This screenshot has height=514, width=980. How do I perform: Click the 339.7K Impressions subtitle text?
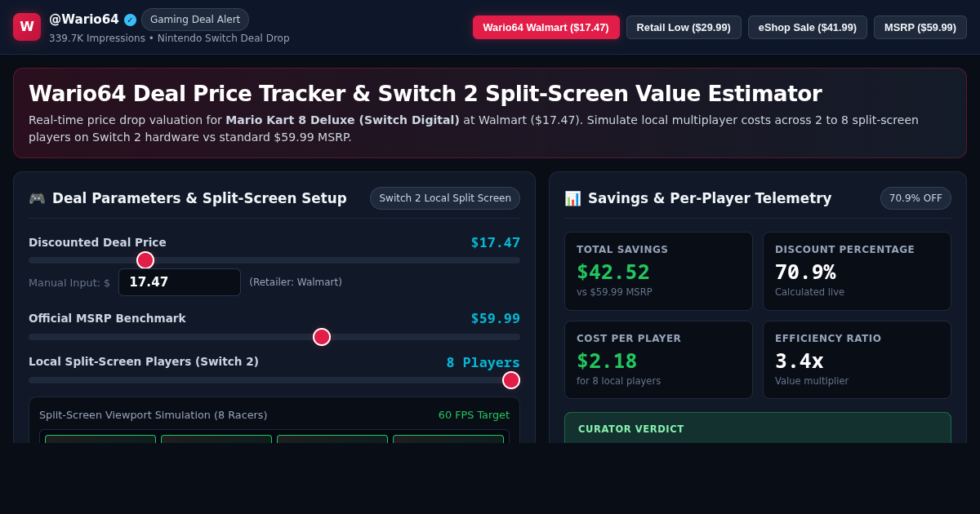[97, 38]
